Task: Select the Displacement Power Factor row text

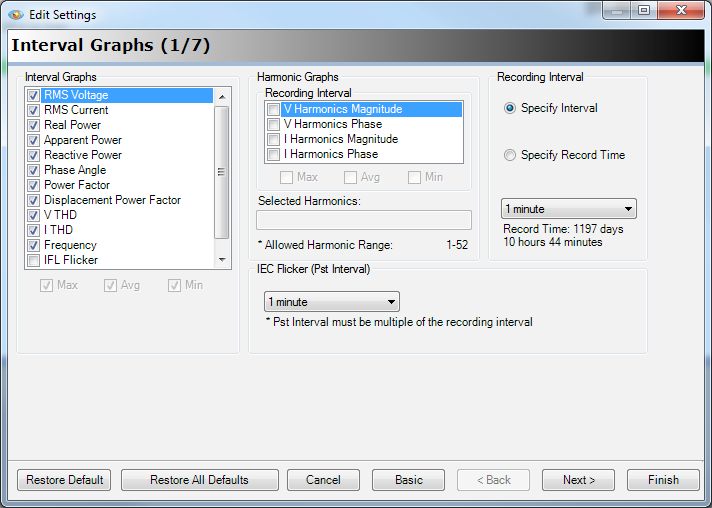Action: 112,200
